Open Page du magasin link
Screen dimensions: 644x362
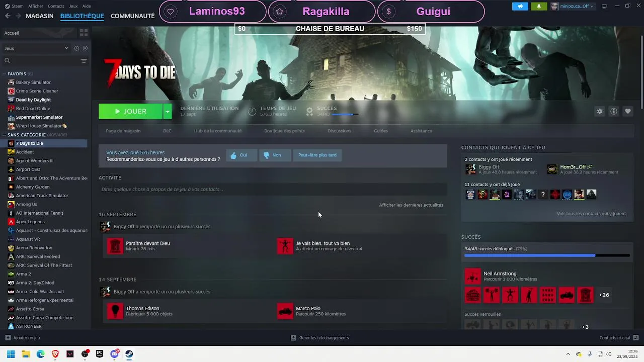pyautogui.click(x=123, y=131)
